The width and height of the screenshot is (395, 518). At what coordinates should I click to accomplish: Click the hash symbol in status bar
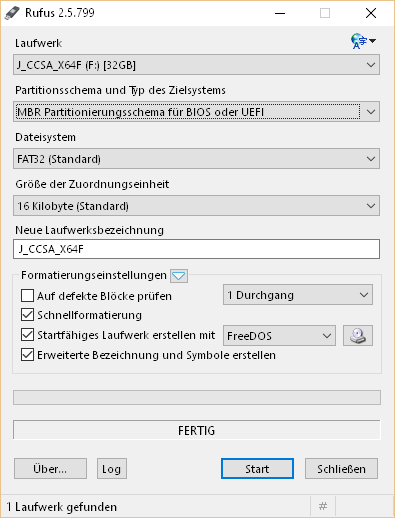click(323, 506)
